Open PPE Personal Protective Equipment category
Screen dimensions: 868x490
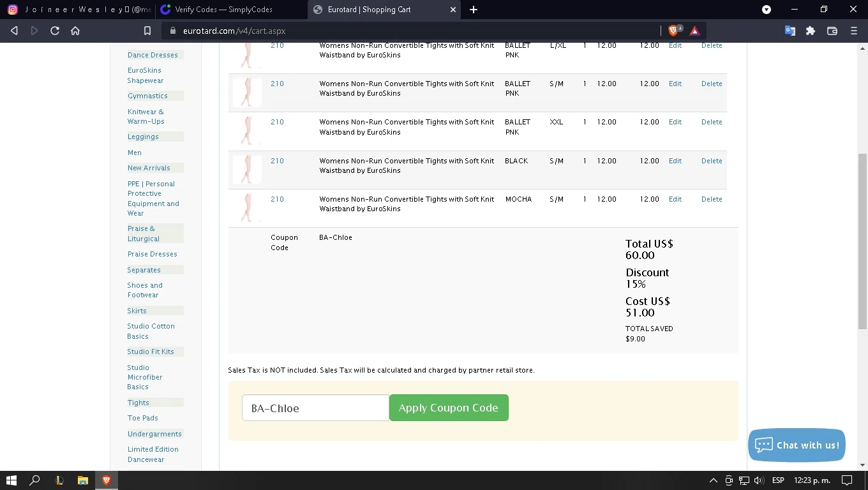[x=153, y=198]
